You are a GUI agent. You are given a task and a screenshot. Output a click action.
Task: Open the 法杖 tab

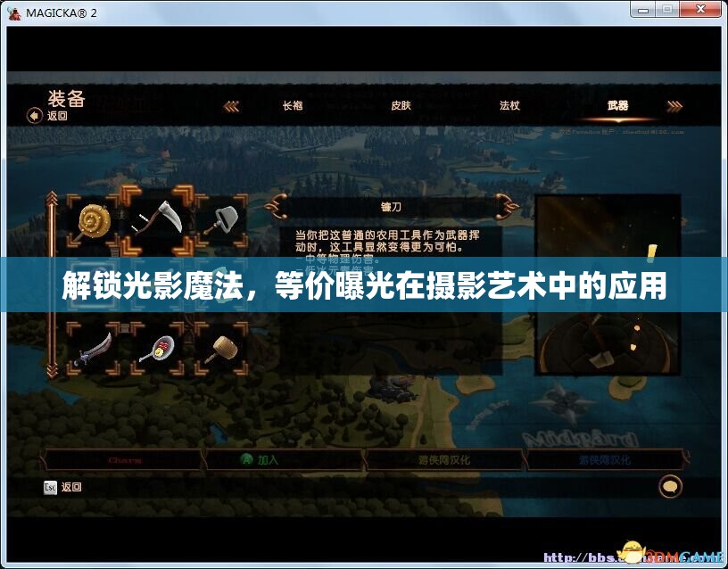pos(509,106)
